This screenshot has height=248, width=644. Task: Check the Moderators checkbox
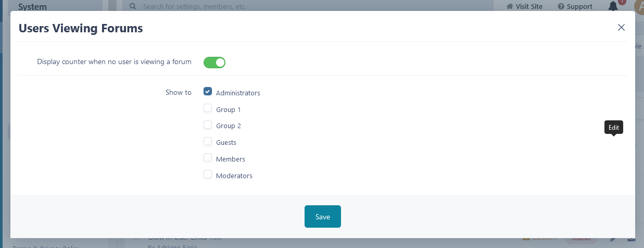pos(208,175)
